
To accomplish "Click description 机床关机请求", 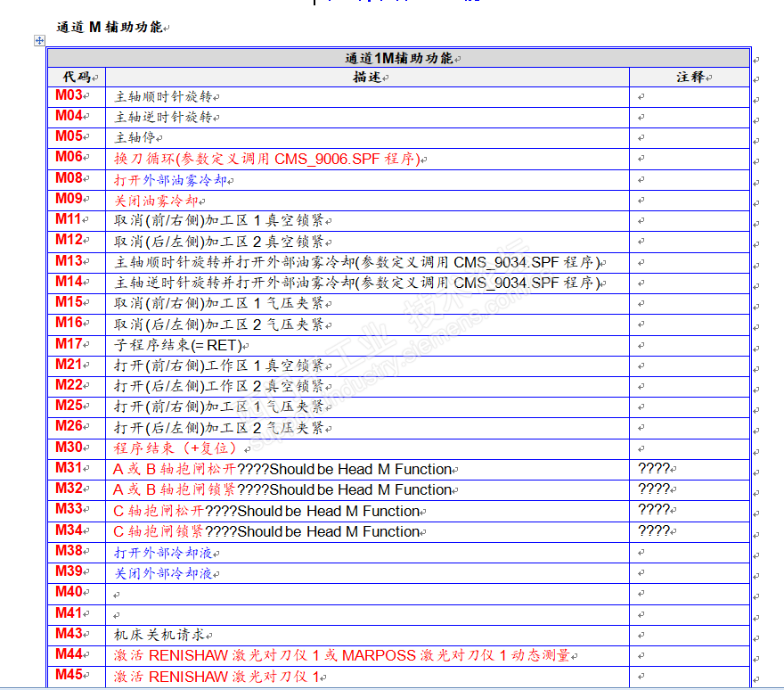I will (160, 635).
